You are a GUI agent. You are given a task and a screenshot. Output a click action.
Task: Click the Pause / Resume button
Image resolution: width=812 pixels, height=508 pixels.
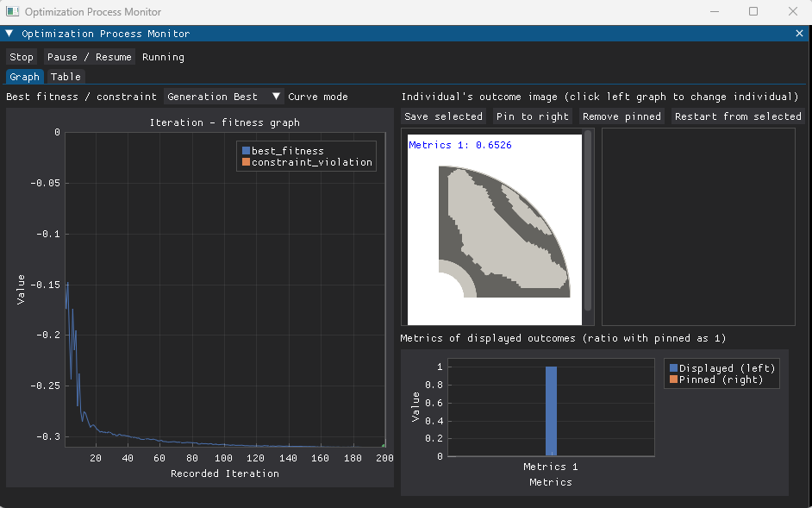89,57
